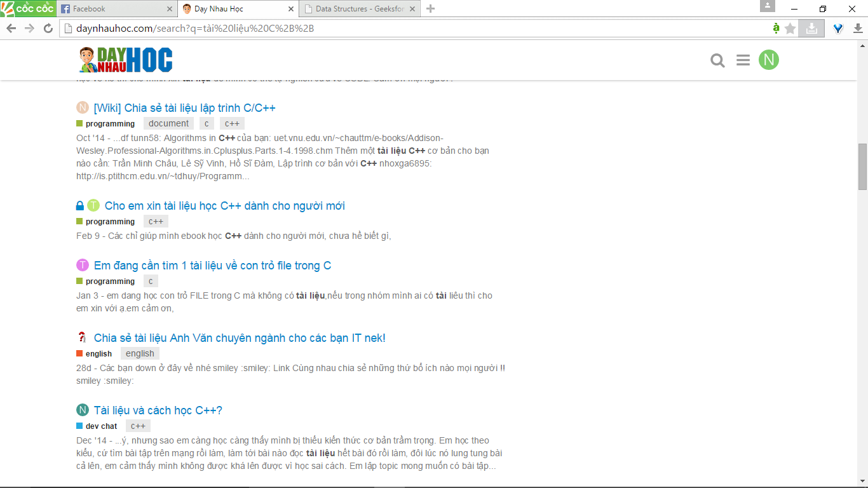Open 'Tài liệu và cách học C++?' topic
Screen dimensions: 868x488
click(x=158, y=410)
